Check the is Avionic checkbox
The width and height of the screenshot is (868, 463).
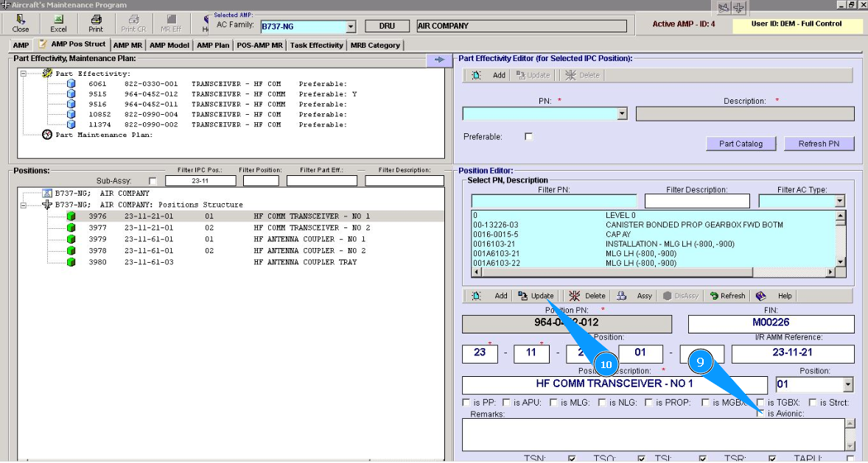[x=760, y=414]
